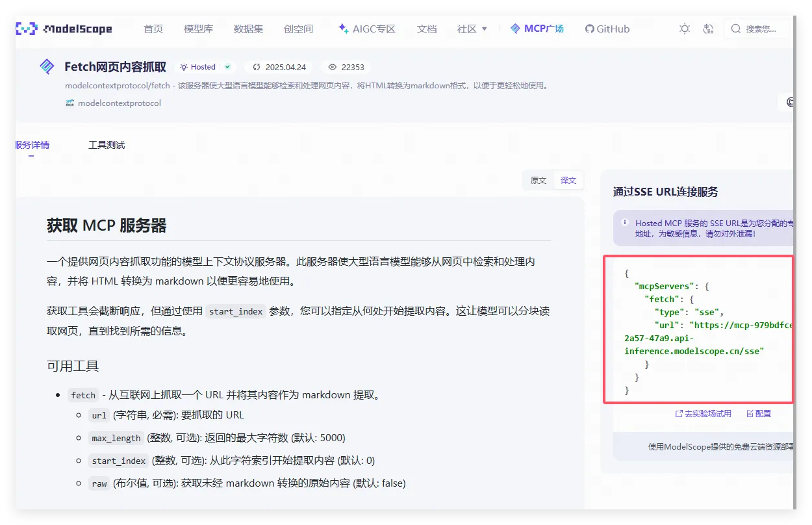This screenshot has height=525, width=812.
Task: Click the modelcontextprotocol author avatar icon
Action: (x=70, y=103)
